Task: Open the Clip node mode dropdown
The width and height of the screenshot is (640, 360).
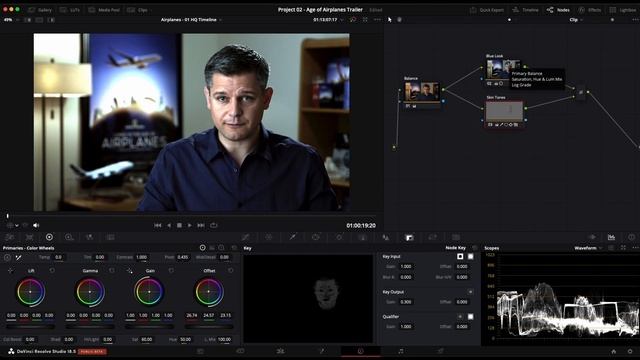Action: tap(576, 20)
